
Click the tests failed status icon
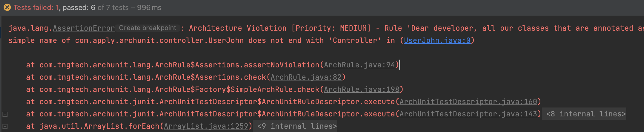[7, 8]
